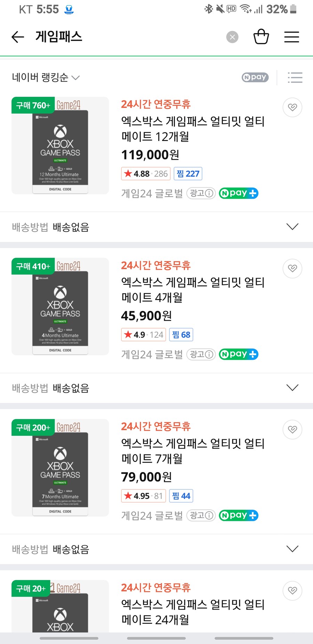Toggle the wishlist heart on the 12개월 product
This screenshot has width=313, height=644.
292,108
